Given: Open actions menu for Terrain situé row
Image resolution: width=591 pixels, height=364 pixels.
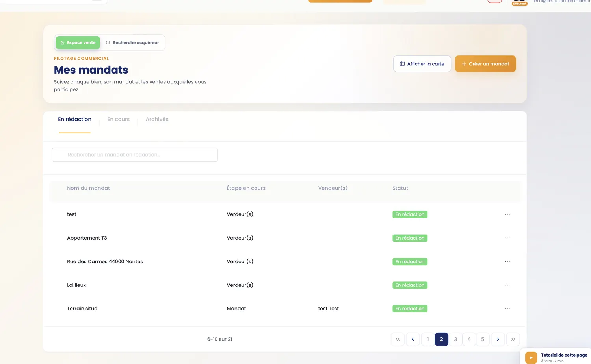Looking at the screenshot, I should tap(507, 309).
